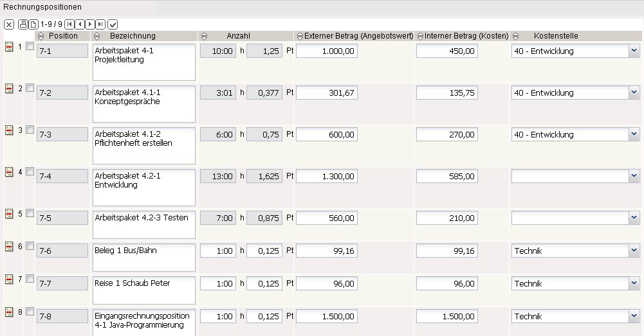The image size is (644, 336).
Task: Click delete icon for row 4
Action: (9, 172)
